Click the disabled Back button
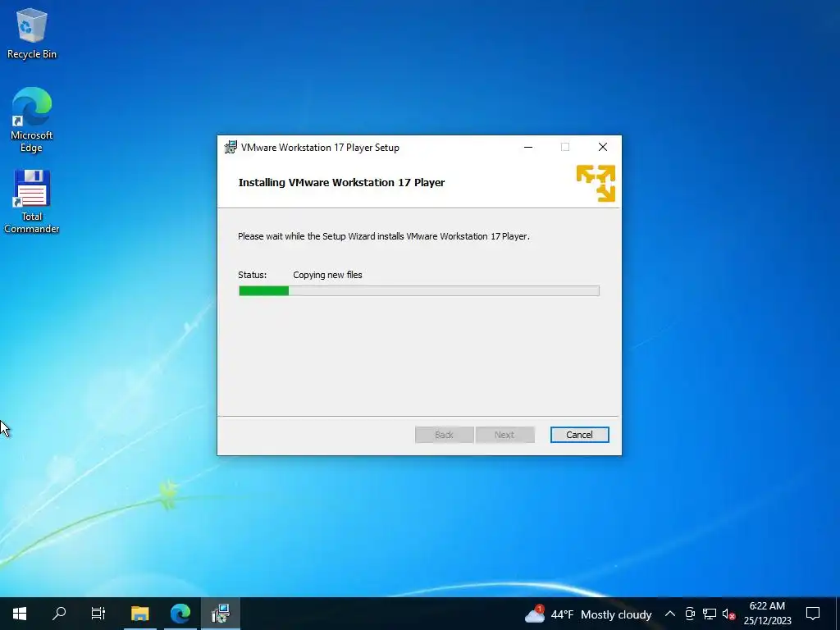This screenshot has height=630, width=840. point(444,435)
